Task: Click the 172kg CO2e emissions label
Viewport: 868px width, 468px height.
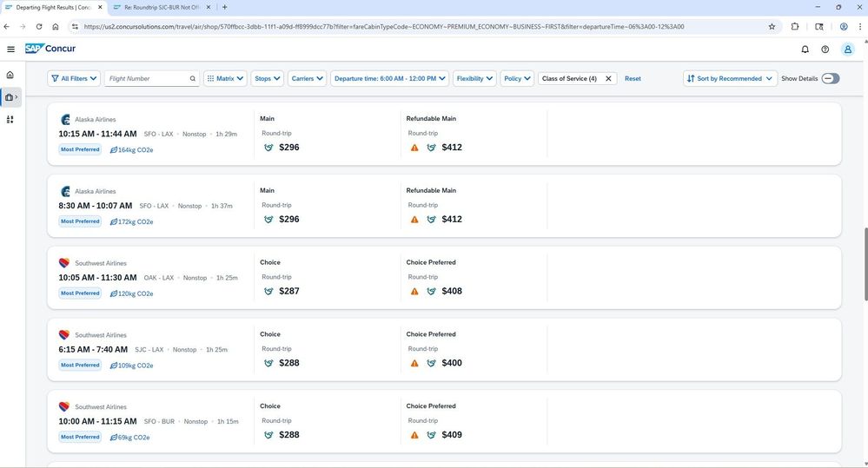Action: coord(132,221)
